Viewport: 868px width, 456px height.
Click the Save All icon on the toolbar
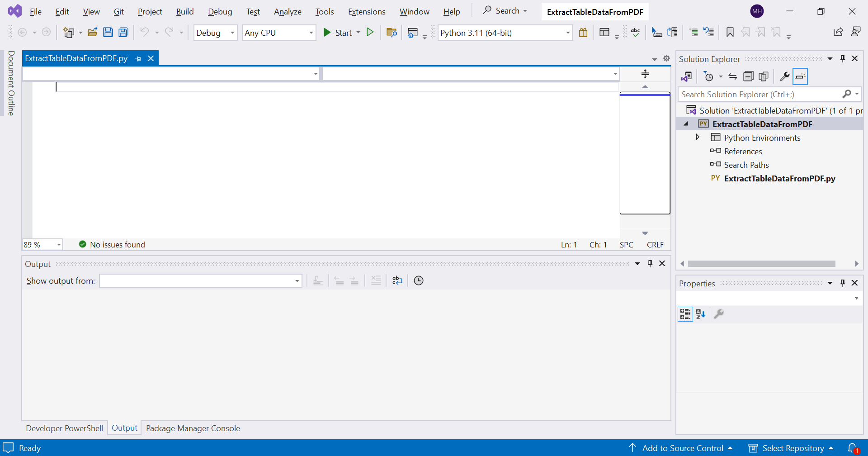[123, 32]
